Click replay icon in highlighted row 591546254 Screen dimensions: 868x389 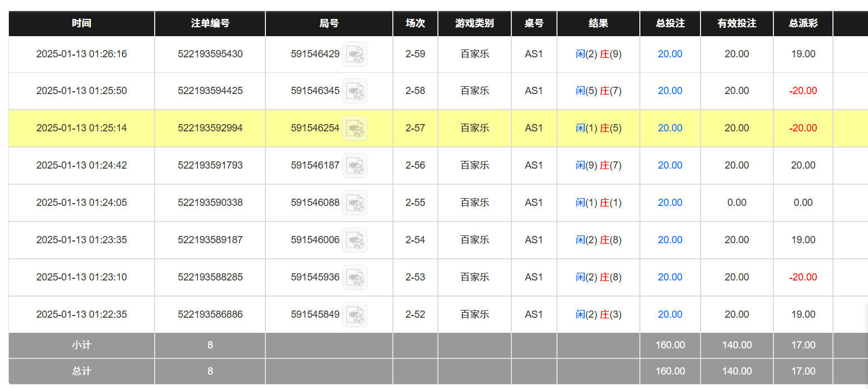354,128
